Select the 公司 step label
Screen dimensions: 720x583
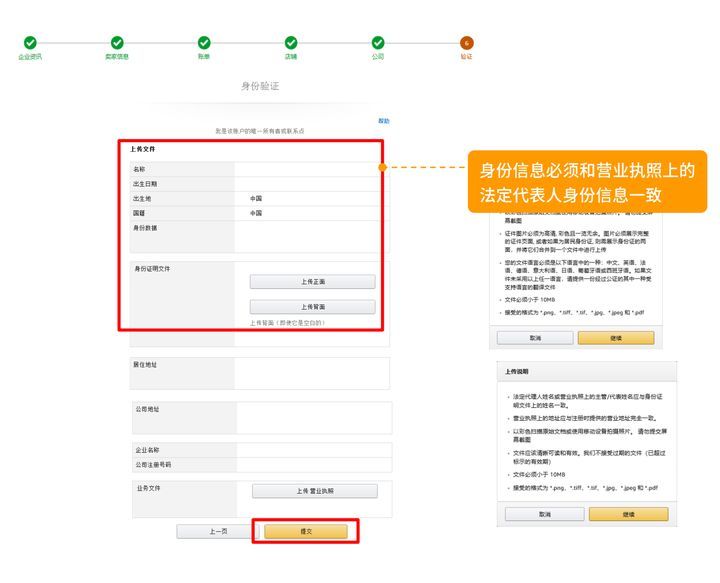tap(378, 56)
